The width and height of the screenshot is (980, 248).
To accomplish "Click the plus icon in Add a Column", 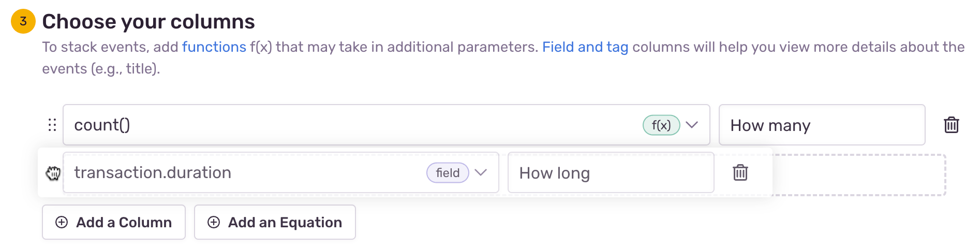I will (x=62, y=222).
